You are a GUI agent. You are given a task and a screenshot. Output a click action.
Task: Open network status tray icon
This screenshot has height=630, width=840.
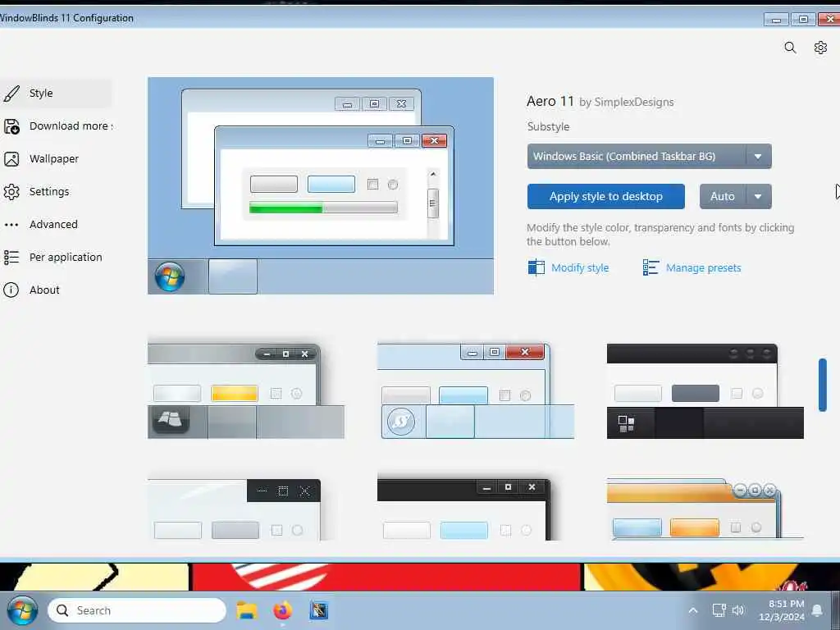719,610
